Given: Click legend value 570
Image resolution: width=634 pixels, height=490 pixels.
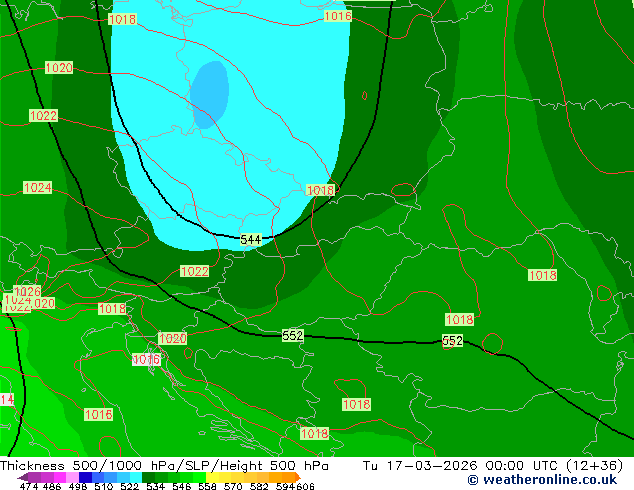Looking at the screenshot, I should click(x=233, y=486).
